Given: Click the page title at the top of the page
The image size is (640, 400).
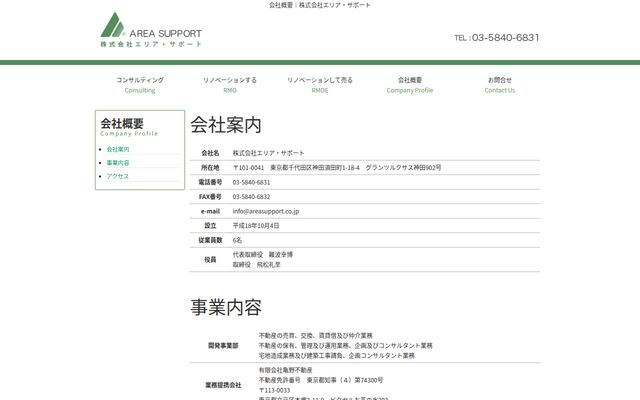Looking at the screenshot, I should [x=320, y=5].
